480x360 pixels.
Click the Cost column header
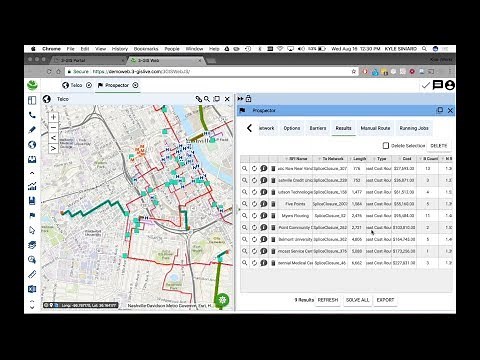[x=404, y=159]
